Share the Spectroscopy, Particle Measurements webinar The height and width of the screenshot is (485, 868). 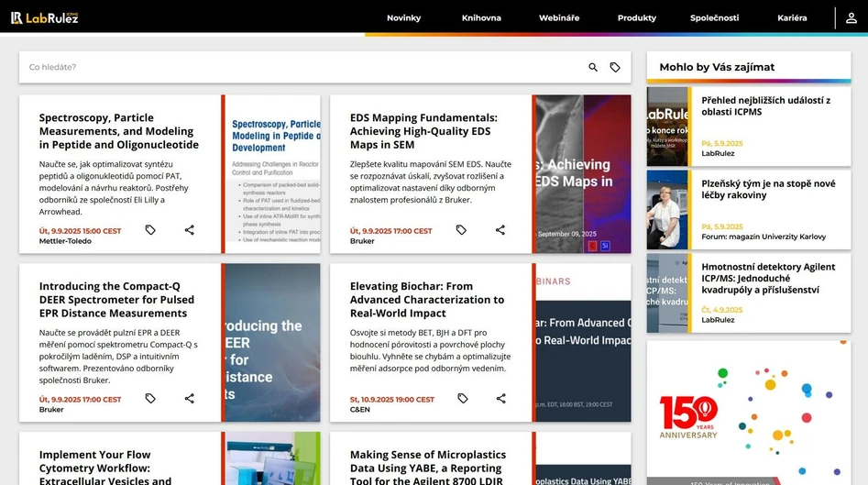point(190,230)
